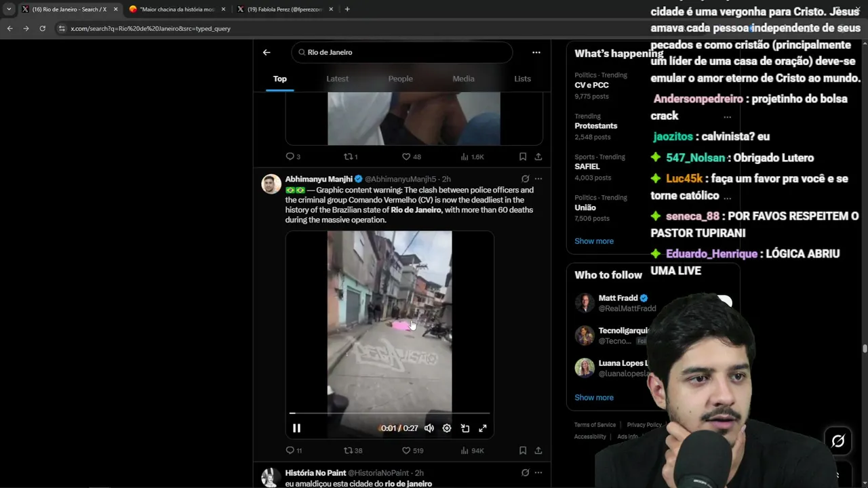Reload the current page
868x488 pixels.
click(x=42, y=28)
